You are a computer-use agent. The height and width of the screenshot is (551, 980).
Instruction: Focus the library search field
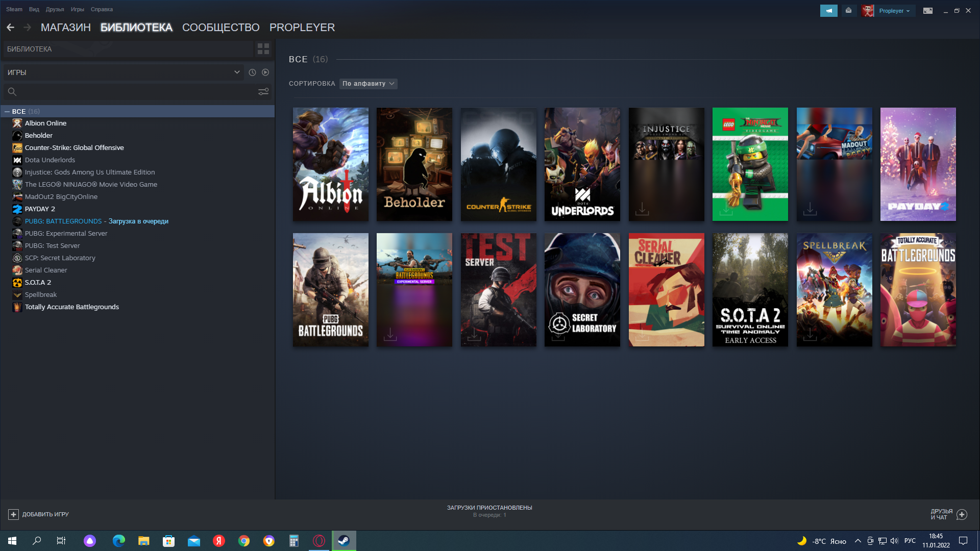coord(130,92)
